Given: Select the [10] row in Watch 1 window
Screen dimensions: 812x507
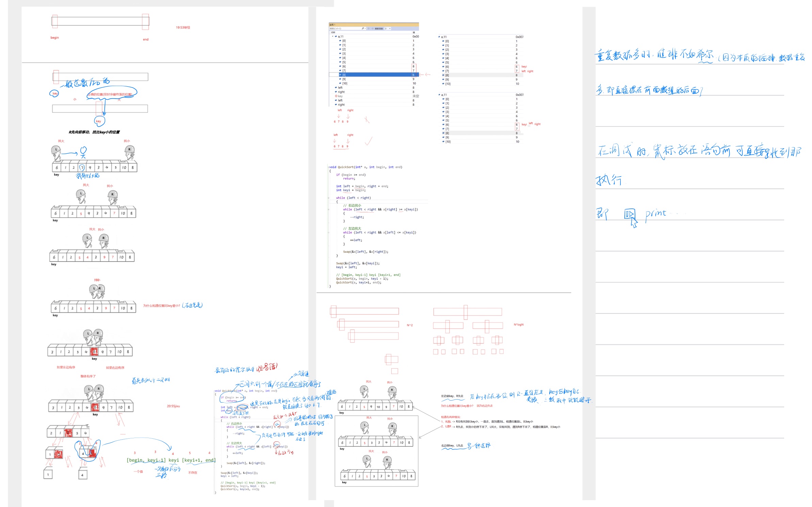Looking at the screenshot, I should coord(345,83).
